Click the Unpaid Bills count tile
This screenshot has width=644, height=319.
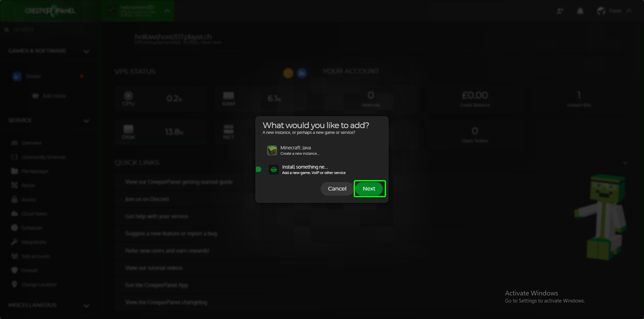(579, 98)
